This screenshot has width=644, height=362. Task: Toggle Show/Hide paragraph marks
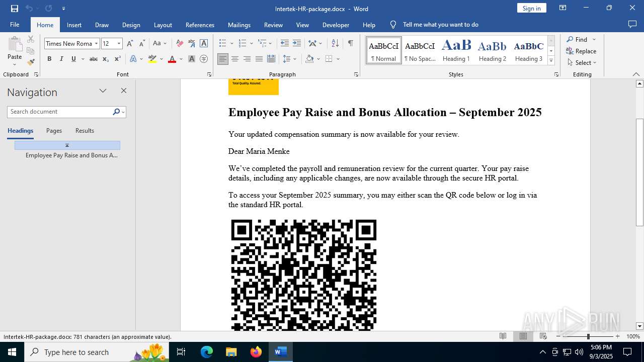[350, 44]
